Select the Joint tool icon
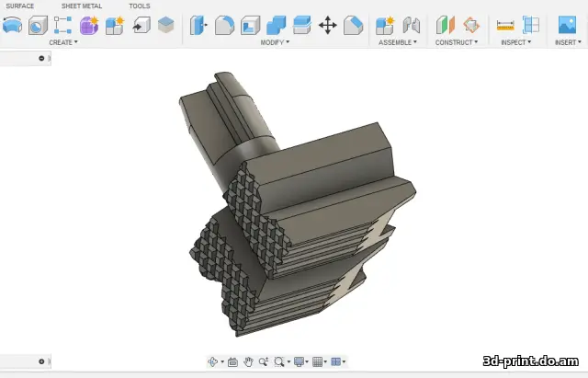The image size is (588, 378). point(411,26)
